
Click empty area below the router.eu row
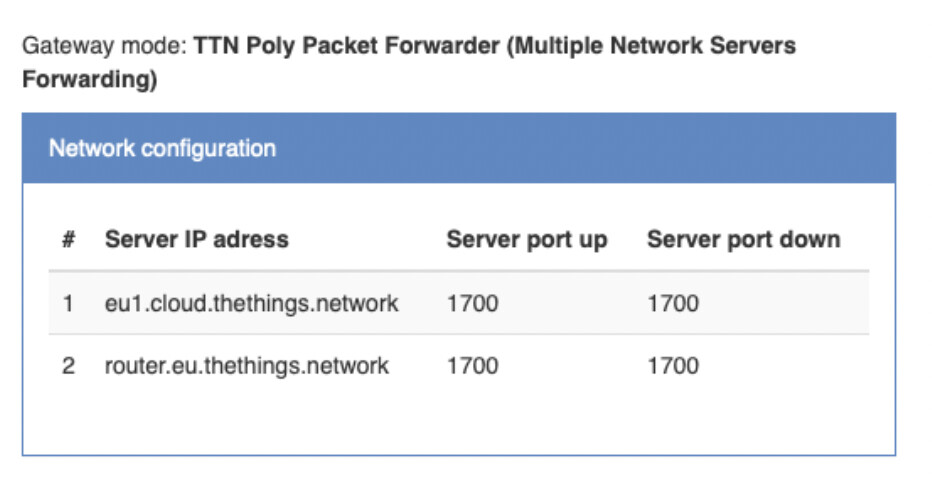point(459,422)
